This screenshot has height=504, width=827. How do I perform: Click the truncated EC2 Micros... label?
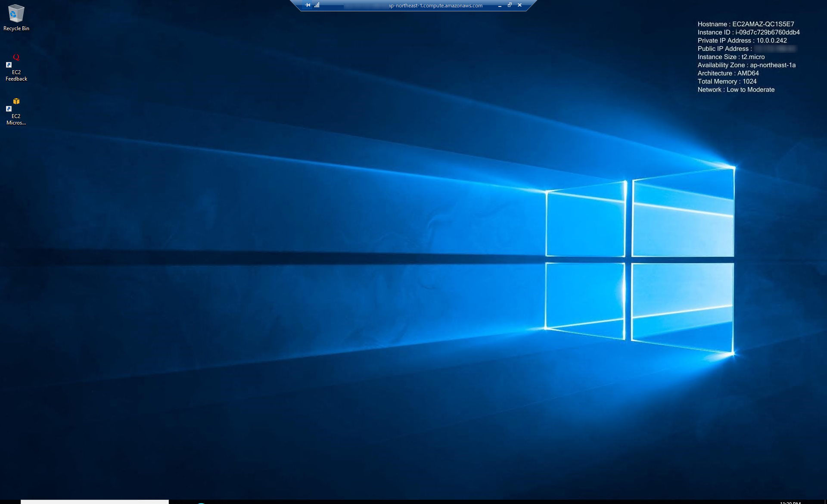(x=16, y=119)
